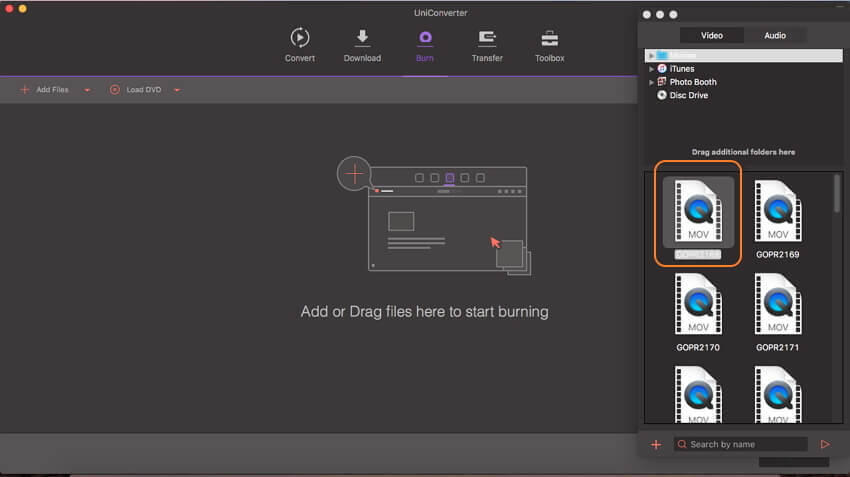Screen dimensions: 850x477
Task: Open the Convert section icon
Action: [x=300, y=37]
